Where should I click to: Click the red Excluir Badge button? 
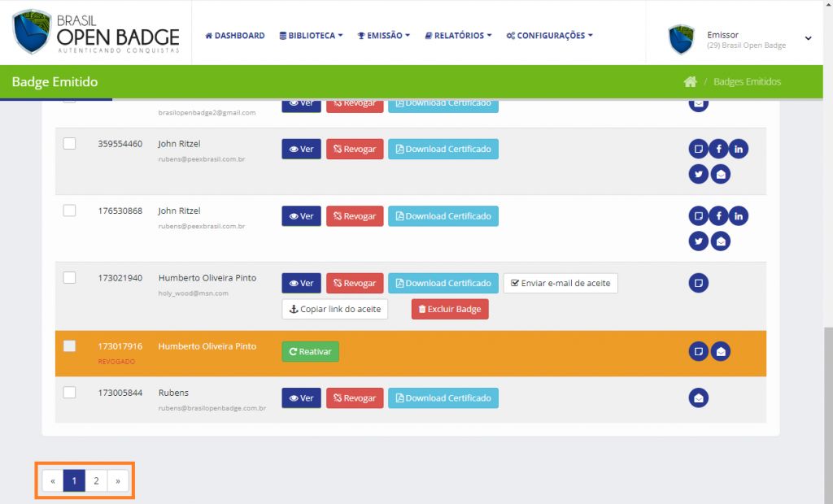pyautogui.click(x=450, y=310)
